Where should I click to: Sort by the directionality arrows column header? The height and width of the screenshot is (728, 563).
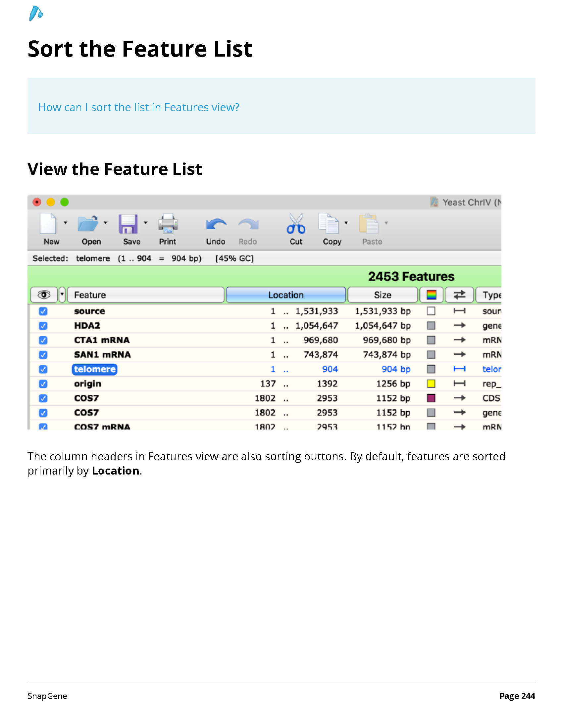click(x=459, y=295)
